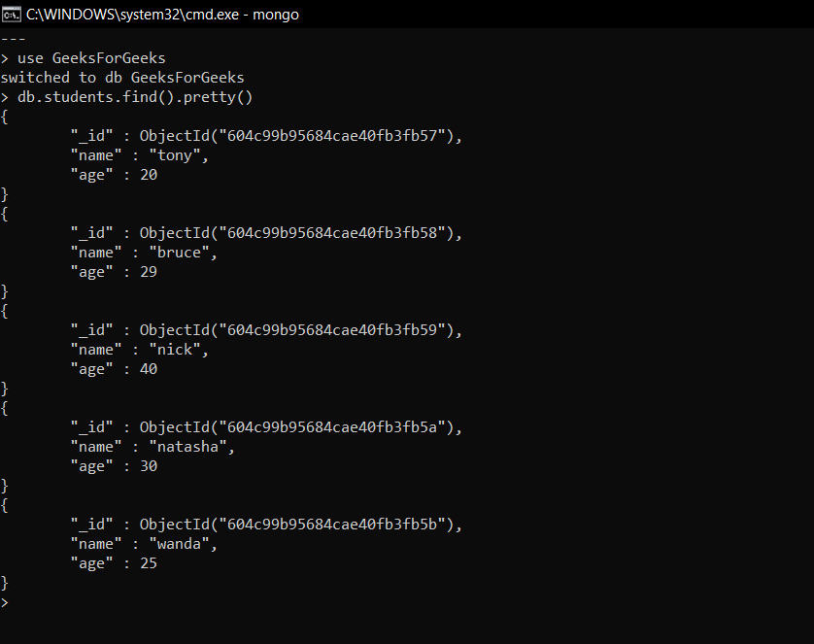Click the empty prompt at the bottom
Image resolution: width=814 pixels, height=644 pixels.
[5, 602]
